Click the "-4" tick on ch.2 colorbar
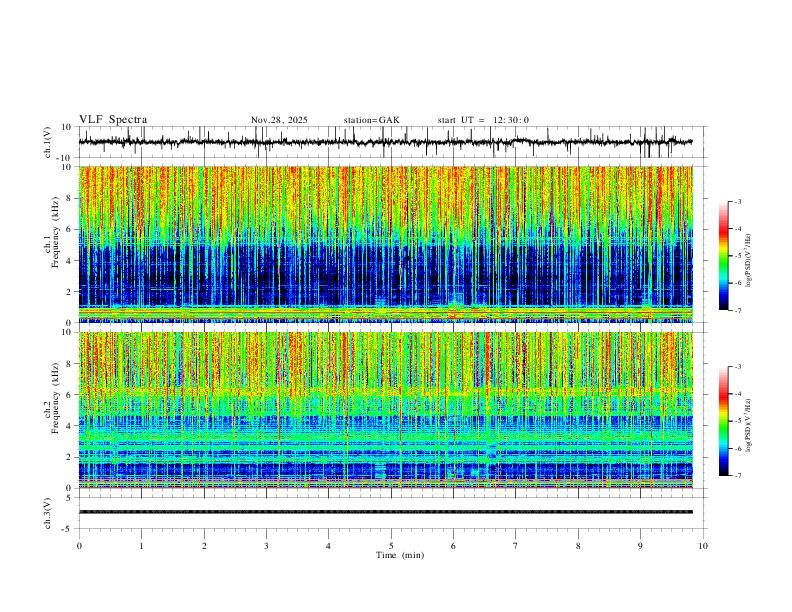Viewport: 792px width, 612px height. (738, 394)
